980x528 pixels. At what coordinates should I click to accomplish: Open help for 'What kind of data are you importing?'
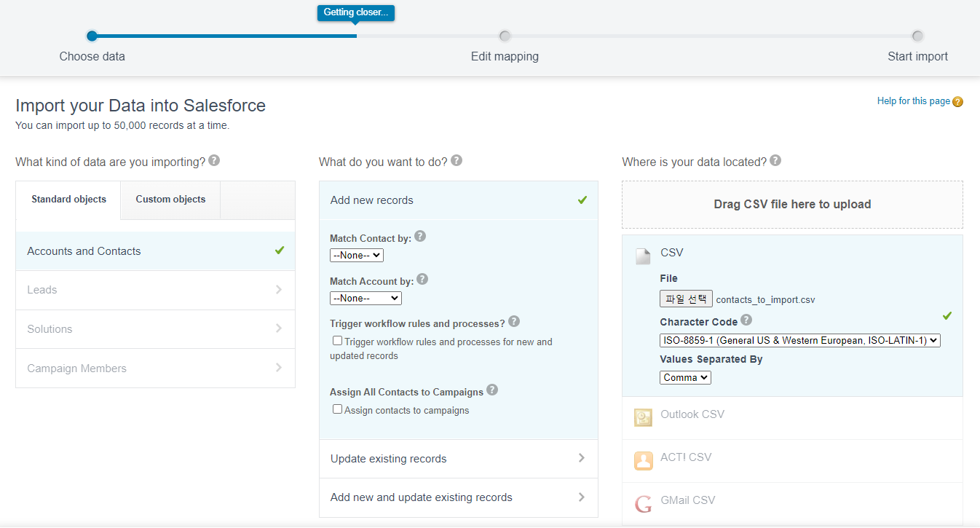214,160
